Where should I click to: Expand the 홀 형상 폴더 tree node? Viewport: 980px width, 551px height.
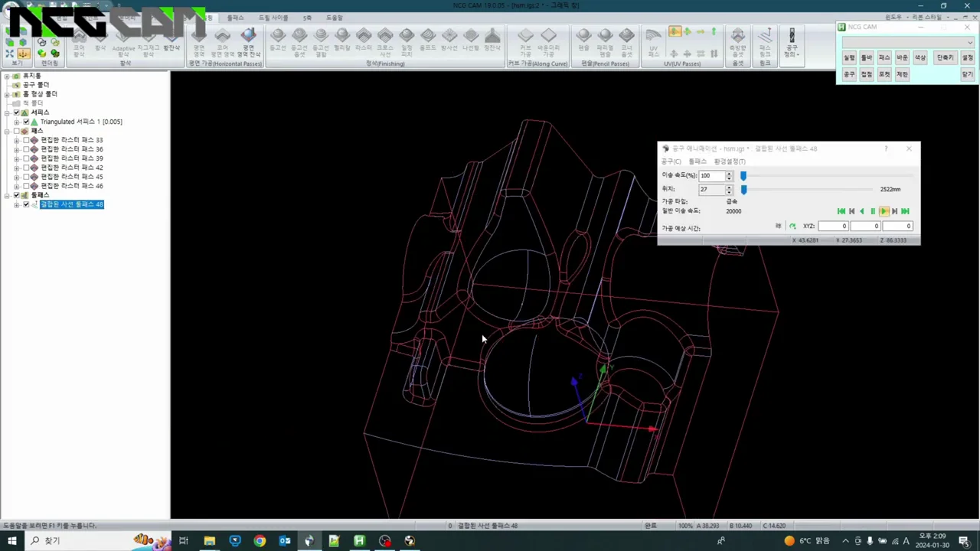(x=7, y=94)
